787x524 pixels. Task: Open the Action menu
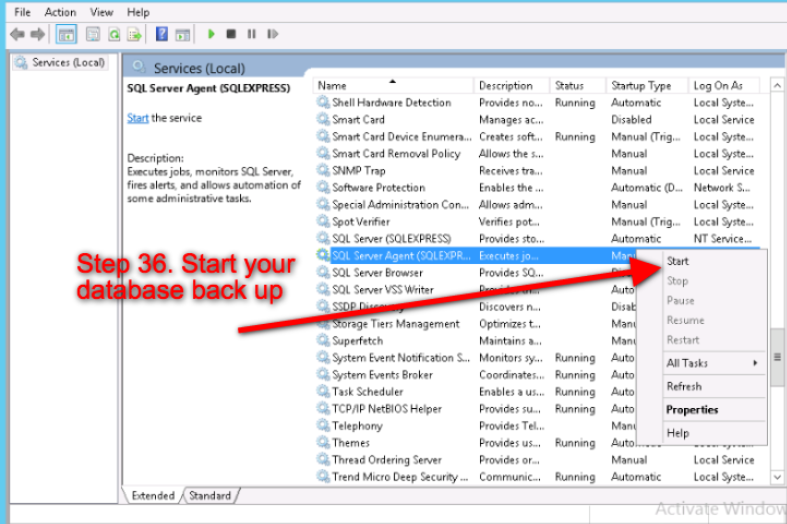[60, 12]
